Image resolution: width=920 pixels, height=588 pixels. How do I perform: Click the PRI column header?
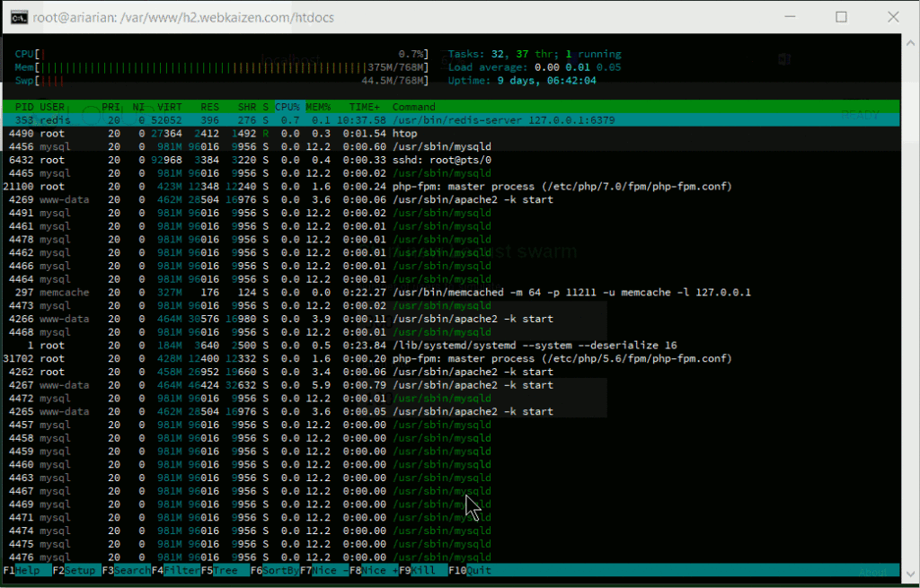pyautogui.click(x=111, y=107)
